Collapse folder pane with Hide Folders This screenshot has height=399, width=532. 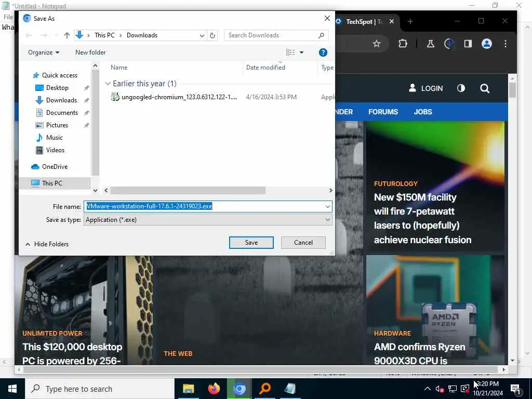(x=47, y=244)
